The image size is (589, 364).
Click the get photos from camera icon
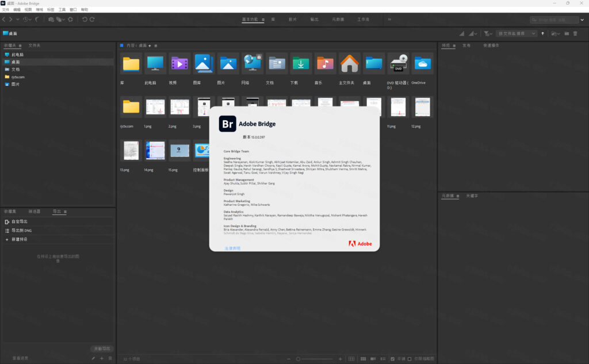click(51, 20)
